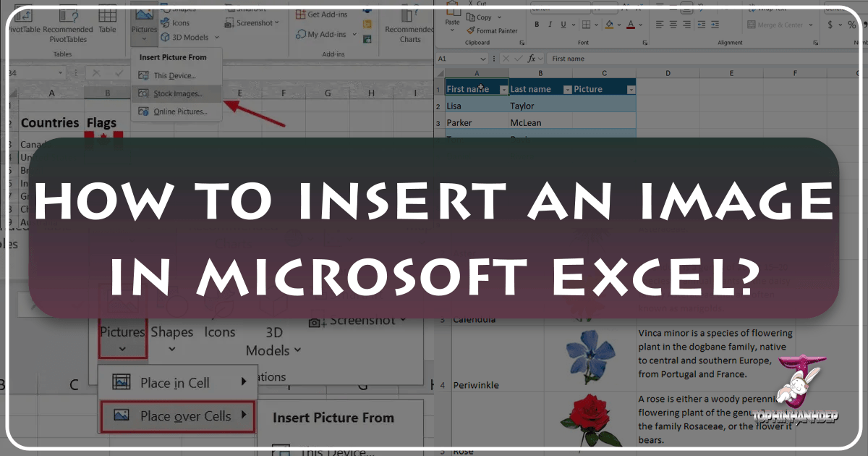Choose Stock Images from the picture menu

coord(176,93)
